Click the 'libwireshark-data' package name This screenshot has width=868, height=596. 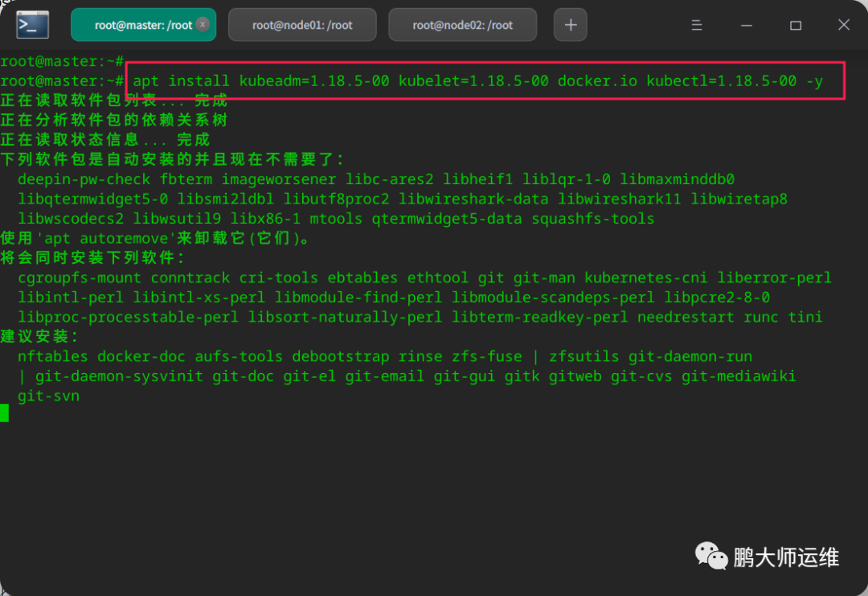pos(473,199)
